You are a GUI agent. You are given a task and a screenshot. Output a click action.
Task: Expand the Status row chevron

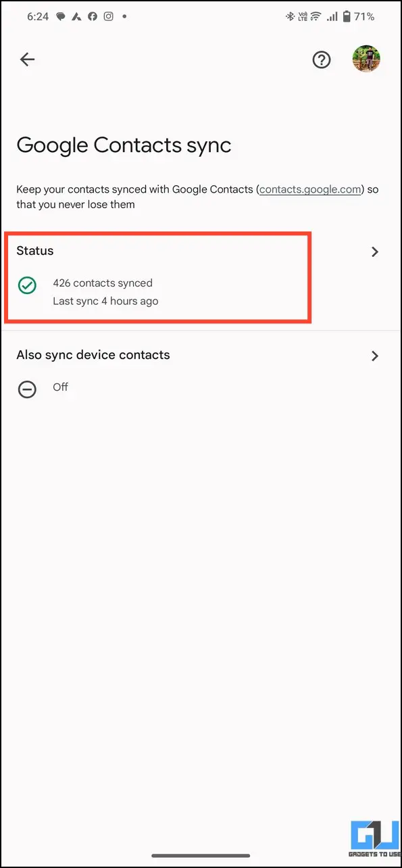coord(375,252)
